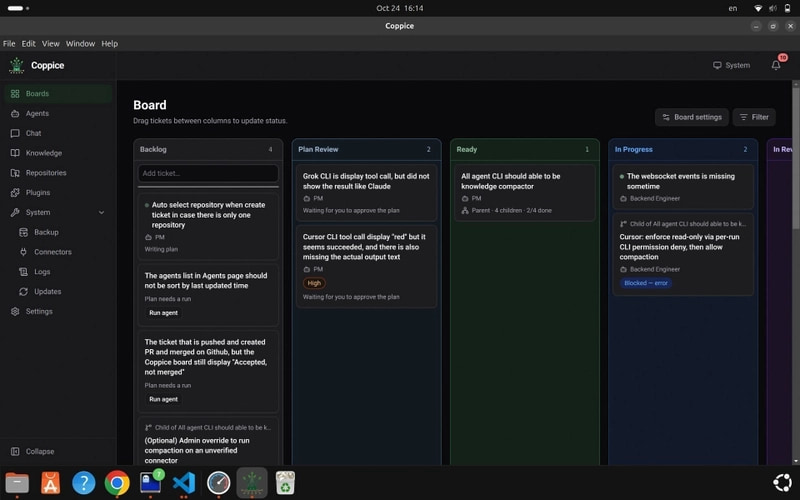
Task: Click the System theme button
Action: 731,65
